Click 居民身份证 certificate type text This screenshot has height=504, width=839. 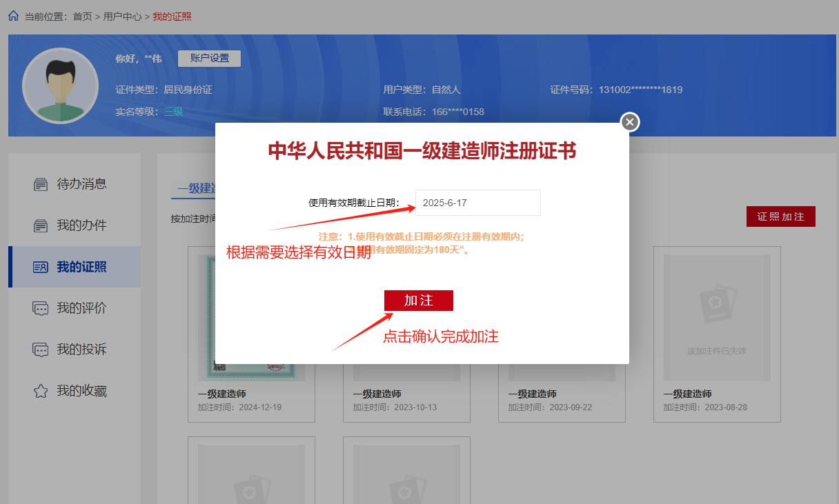coord(188,90)
